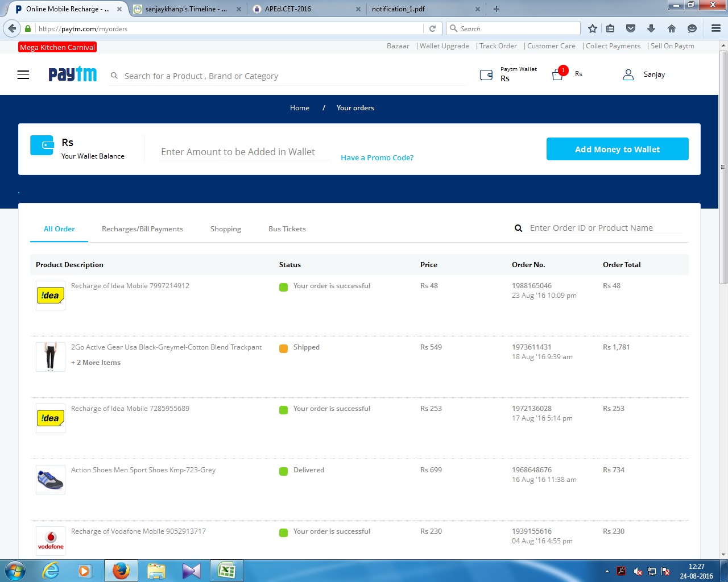Click the Paytm logo
This screenshot has height=582, width=728.
73,74
